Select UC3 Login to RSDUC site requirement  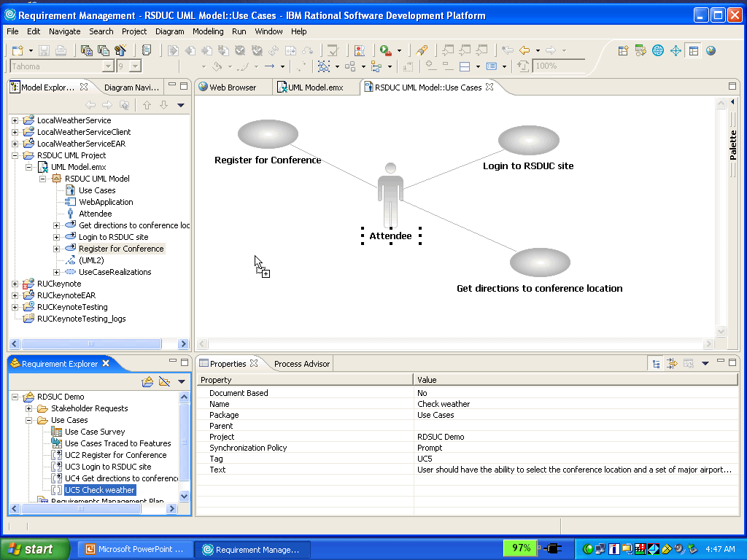point(108,467)
